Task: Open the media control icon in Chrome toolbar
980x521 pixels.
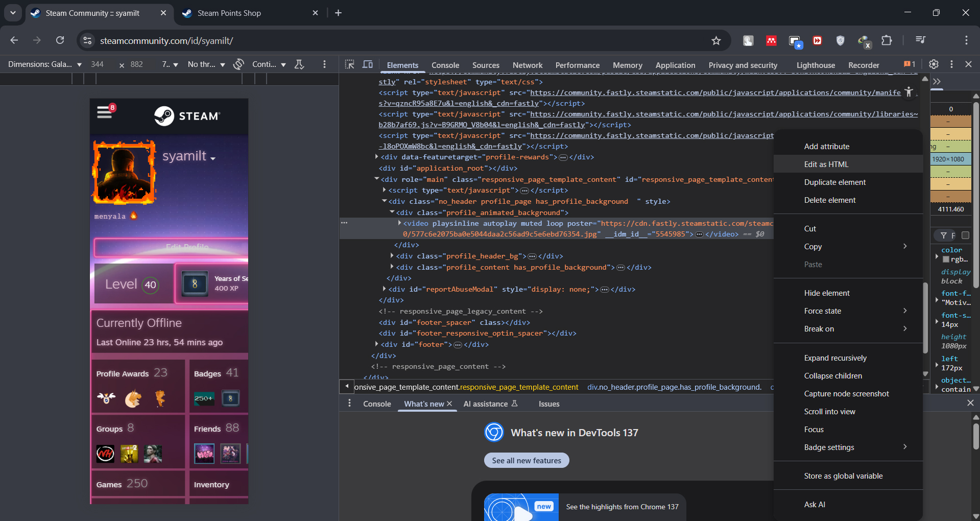Action: click(920, 40)
